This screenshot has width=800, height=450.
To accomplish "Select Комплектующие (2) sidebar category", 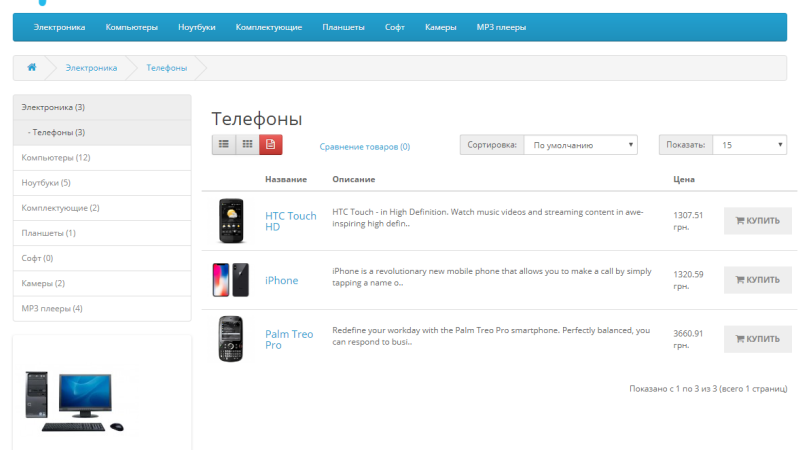I will 102,208.
